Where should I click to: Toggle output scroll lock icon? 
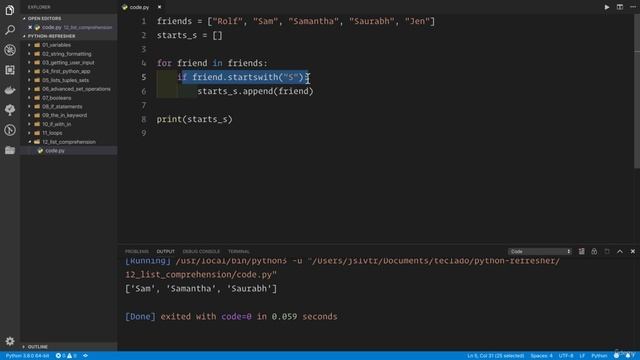click(x=594, y=251)
